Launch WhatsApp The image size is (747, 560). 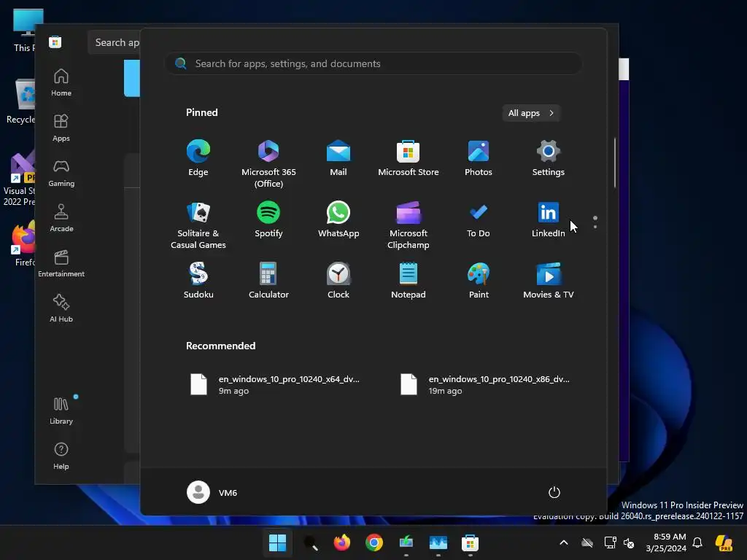338,219
